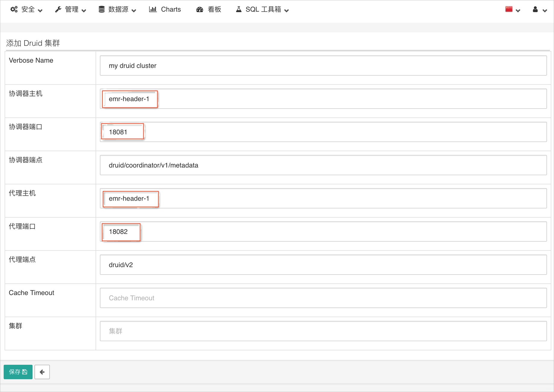Expand the SQL 工具箱 dropdown chevron
Viewport: 554px width, 392px height.
click(287, 11)
